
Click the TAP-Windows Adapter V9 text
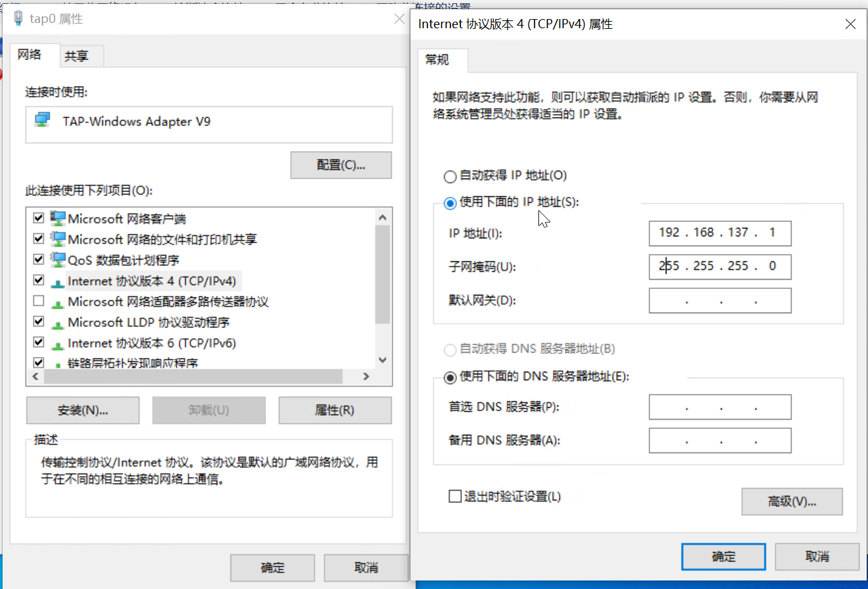click(137, 121)
